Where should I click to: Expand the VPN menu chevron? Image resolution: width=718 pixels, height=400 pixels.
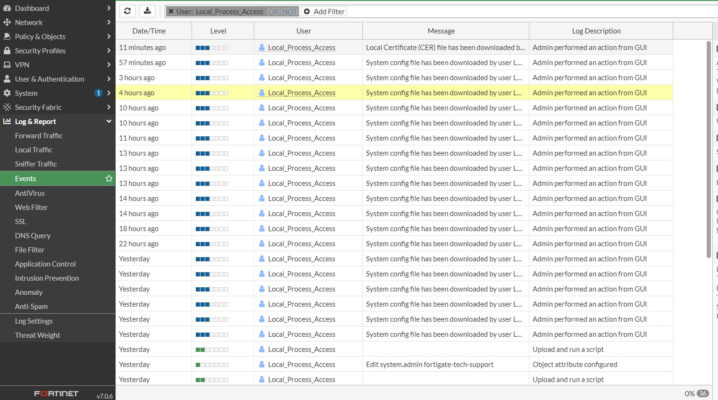(x=109, y=65)
